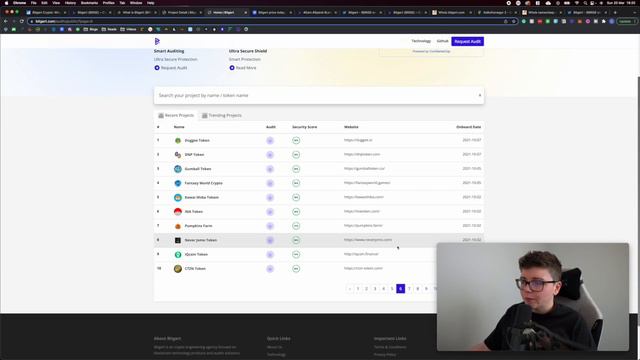Click the browser reload button

(x=22, y=21)
